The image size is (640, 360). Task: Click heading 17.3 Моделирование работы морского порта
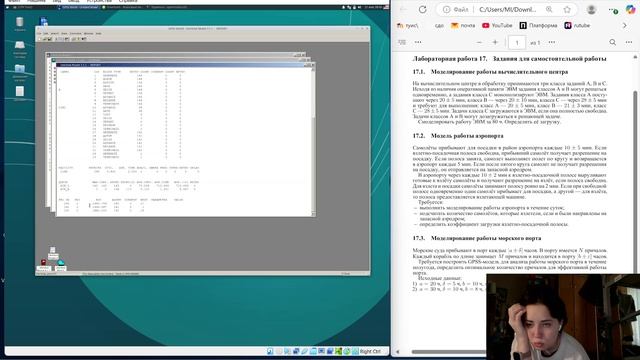477,238
